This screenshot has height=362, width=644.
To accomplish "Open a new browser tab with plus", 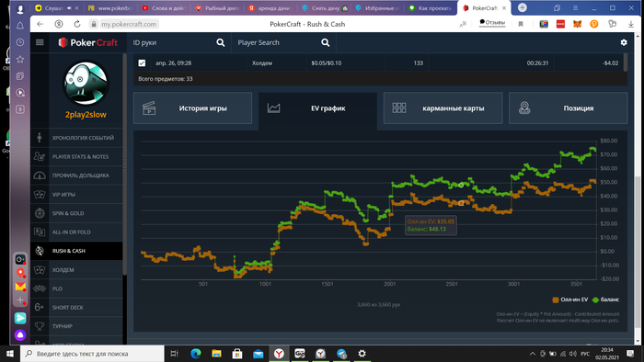I will point(523,7).
